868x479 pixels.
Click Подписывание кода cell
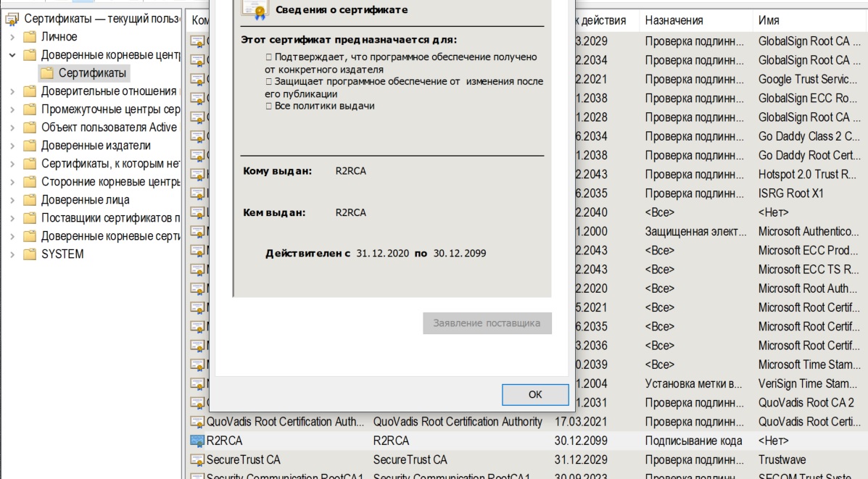tap(693, 441)
